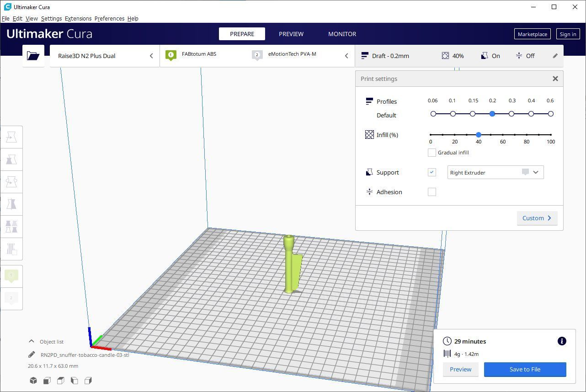Screen dimensions: 586x392
Task: Enable the Adhesion checkbox
Action: pos(432,192)
